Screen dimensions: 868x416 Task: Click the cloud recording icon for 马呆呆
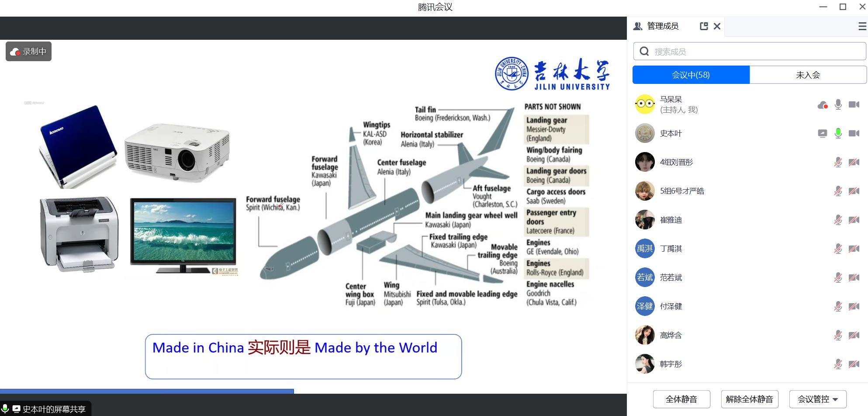coord(823,105)
